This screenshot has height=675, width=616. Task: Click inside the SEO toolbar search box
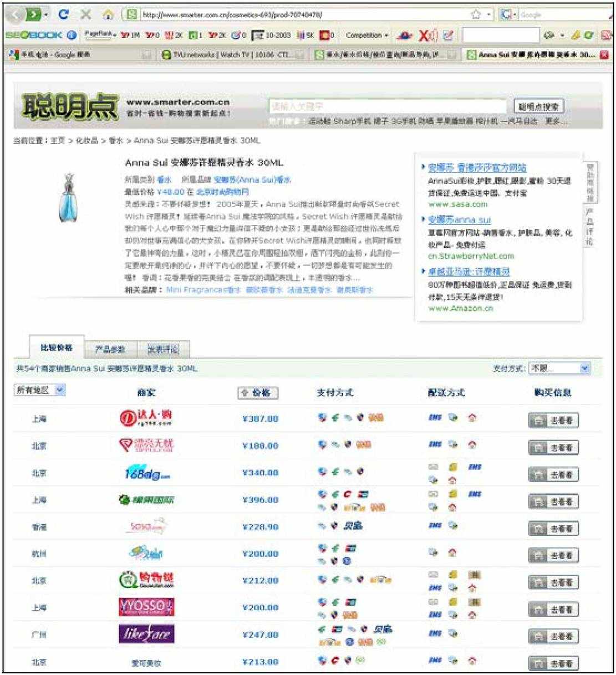pyautogui.click(x=500, y=35)
